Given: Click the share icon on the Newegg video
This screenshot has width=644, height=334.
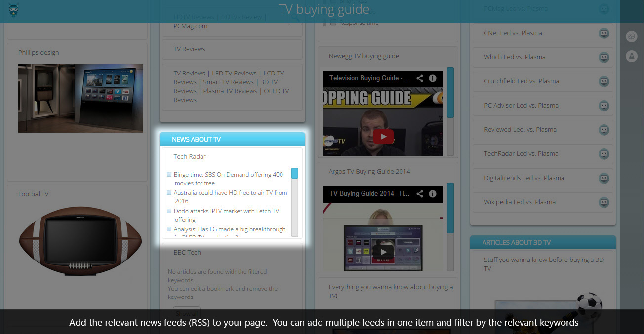Looking at the screenshot, I should (420, 78).
